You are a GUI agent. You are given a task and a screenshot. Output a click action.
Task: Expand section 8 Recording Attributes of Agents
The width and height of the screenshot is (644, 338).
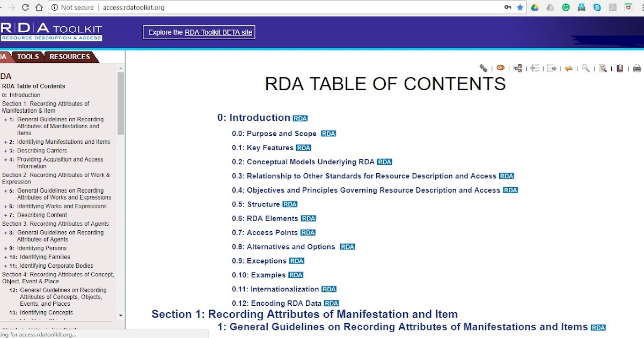[x=5, y=232]
